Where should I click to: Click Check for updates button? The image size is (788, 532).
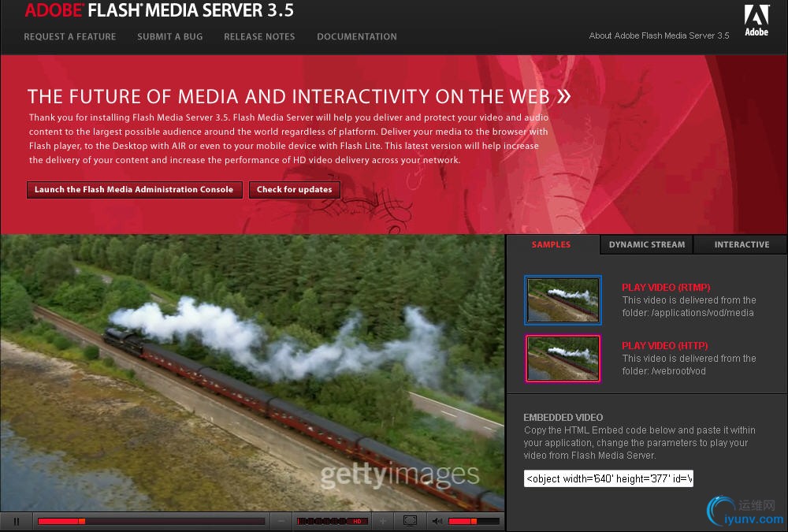[295, 190]
